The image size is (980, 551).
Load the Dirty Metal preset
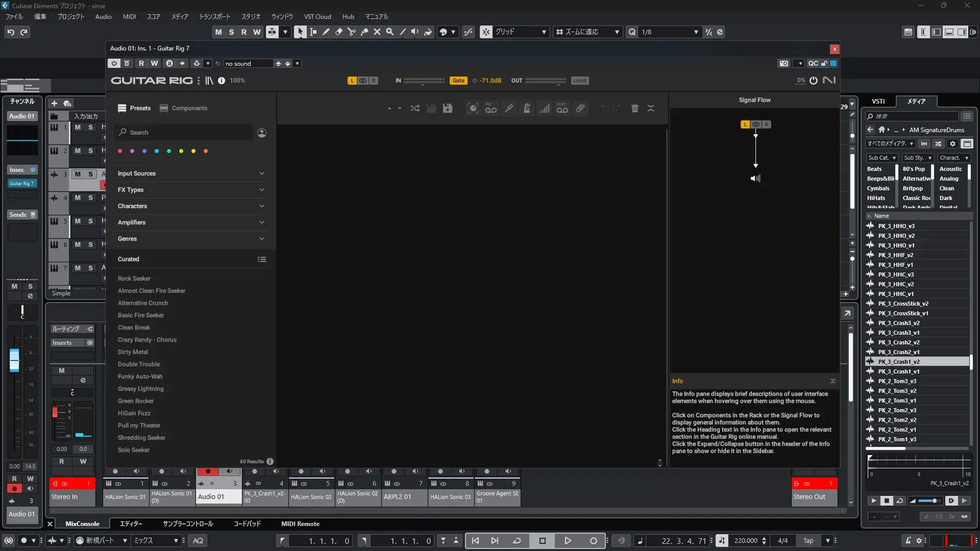coord(133,352)
